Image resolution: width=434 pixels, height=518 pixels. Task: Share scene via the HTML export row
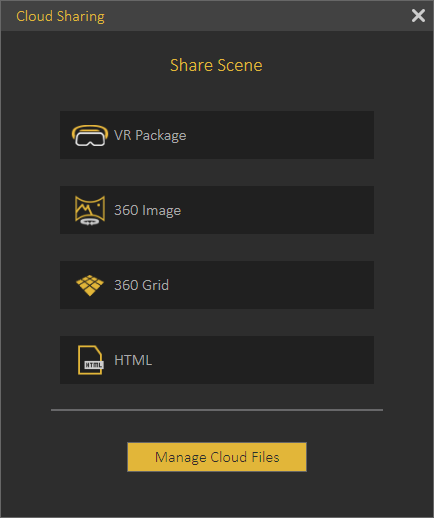click(217, 360)
